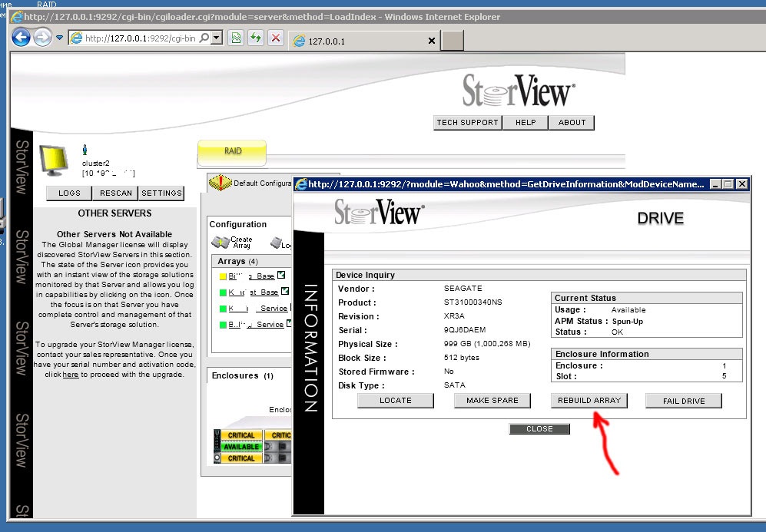The height and width of the screenshot is (532, 766).
Task: Select the RAID tab
Action: tap(232, 151)
